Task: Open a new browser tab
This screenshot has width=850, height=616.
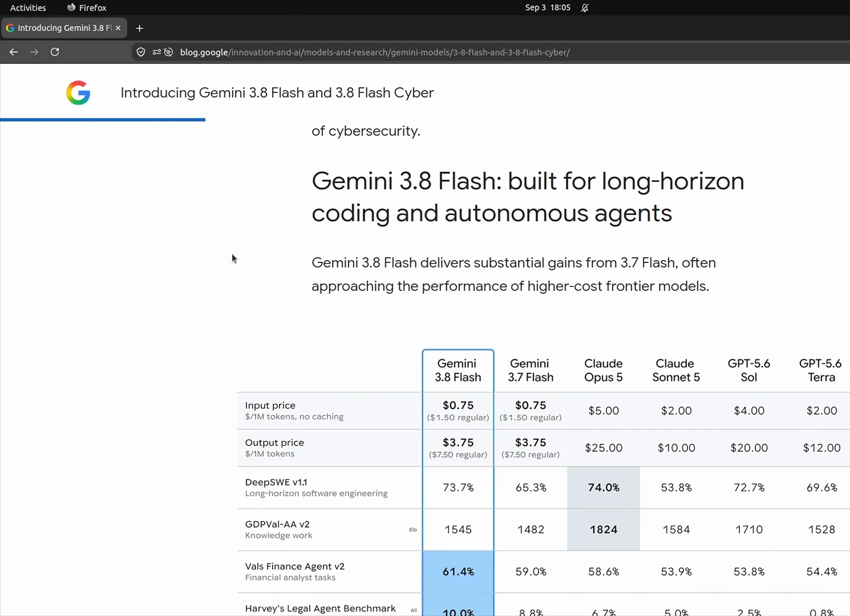Action: pos(139,28)
